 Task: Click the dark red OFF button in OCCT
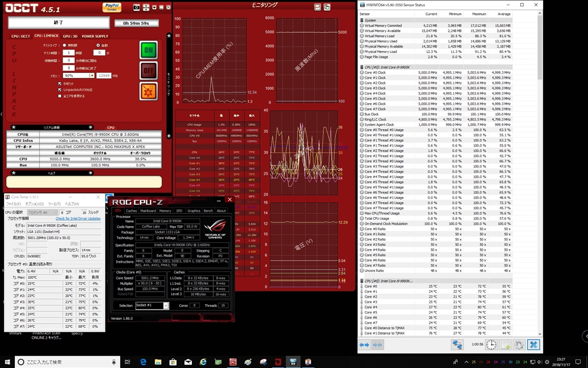(149, 71)
